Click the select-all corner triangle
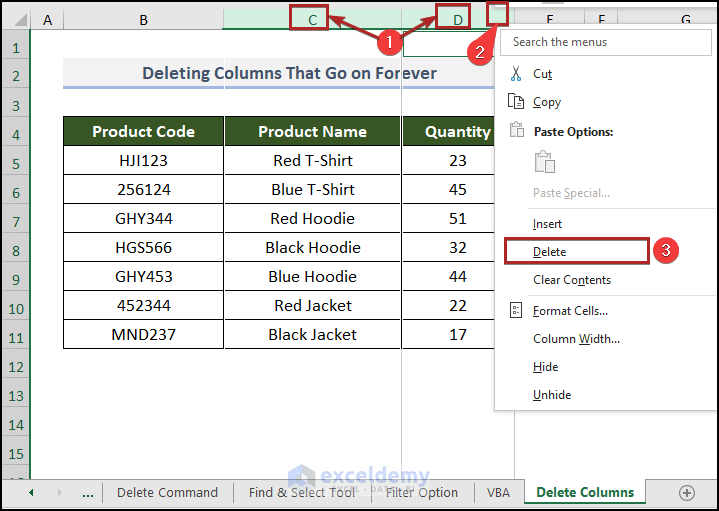The width and height of the screenshot is (719, 511). (21, 20)
